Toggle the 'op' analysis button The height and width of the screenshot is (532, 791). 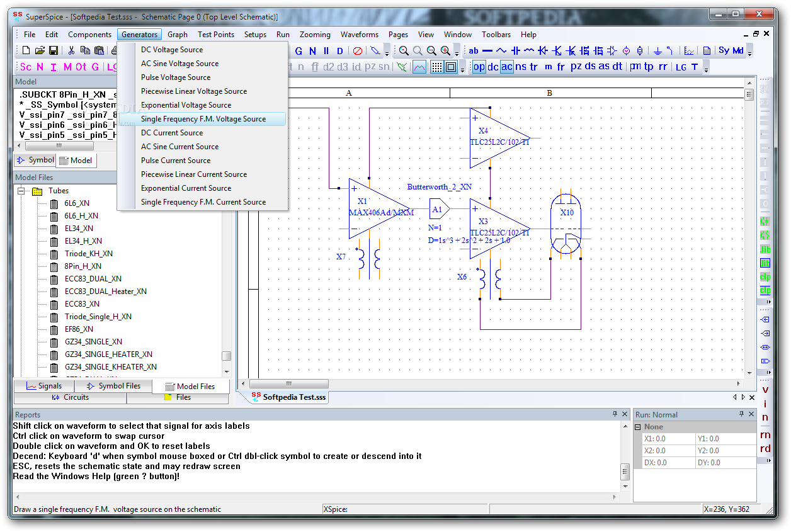tap(479, 67)
